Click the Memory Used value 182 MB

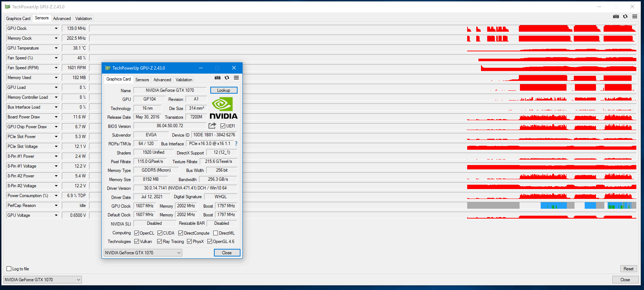click(x=75, y=78)
